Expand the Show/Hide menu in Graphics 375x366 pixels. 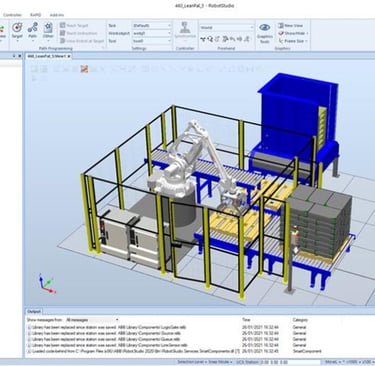pos(293,33)
